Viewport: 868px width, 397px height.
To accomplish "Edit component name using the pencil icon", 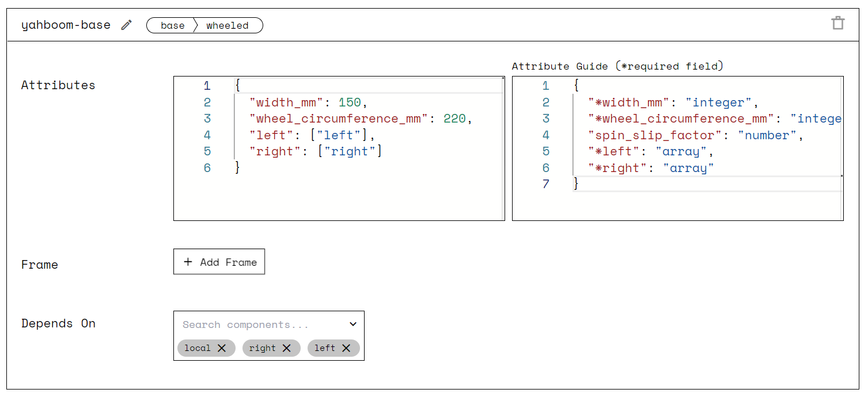I will click(126, 25).
